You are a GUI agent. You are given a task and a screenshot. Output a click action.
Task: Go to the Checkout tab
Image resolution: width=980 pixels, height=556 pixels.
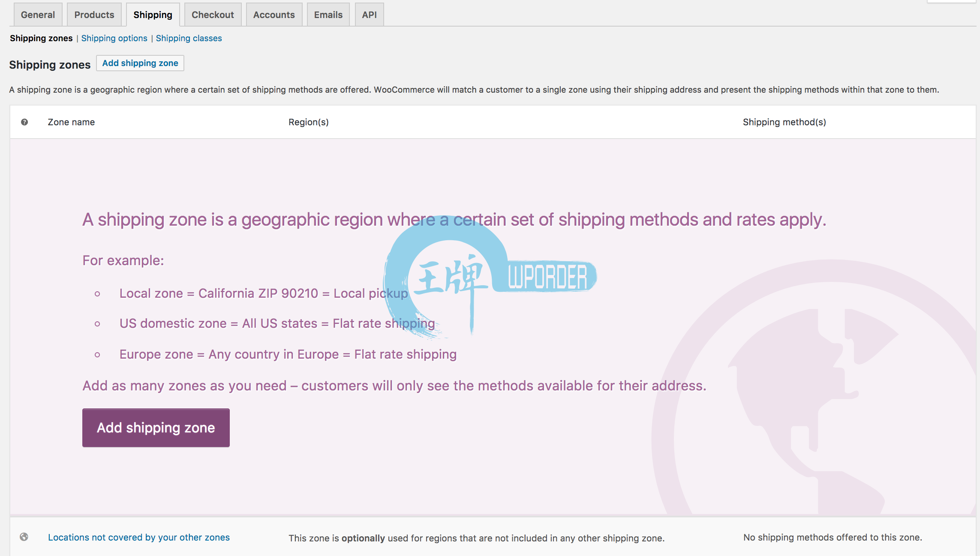pyautogui.click(x=213, y=15)
